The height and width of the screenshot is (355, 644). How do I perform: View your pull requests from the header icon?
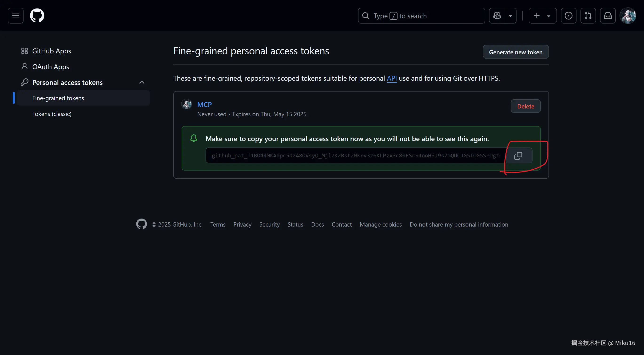click(588, 16)
